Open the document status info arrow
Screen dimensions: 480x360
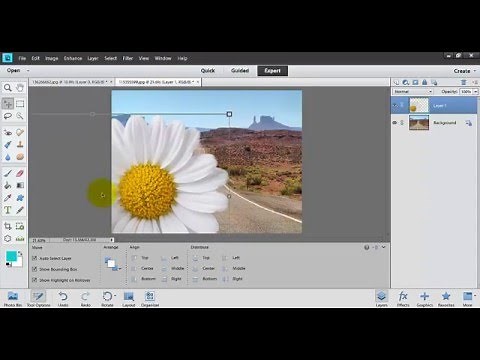(x=112, y=240)
